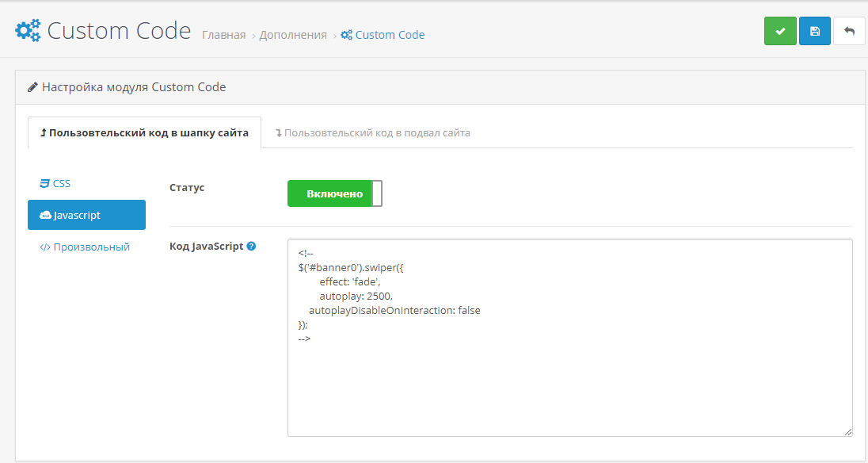Click inside the JavaScript code text area
868x463 pixels.
tap(569, 381)
